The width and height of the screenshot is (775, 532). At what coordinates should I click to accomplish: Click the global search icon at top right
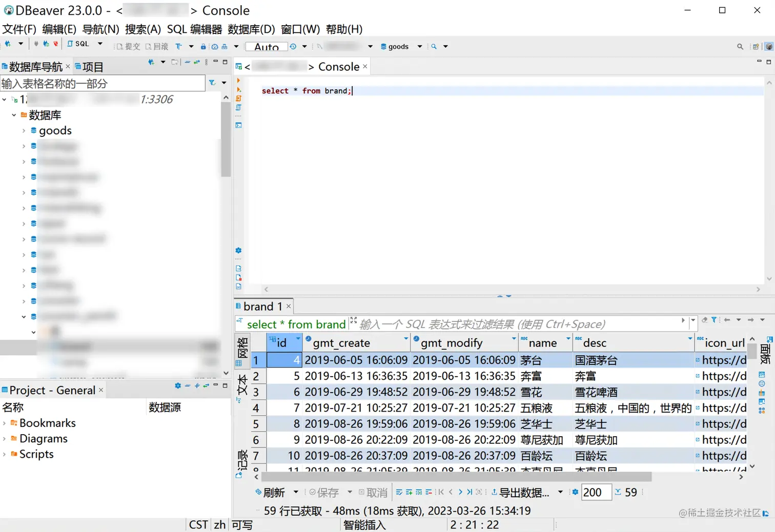(x=740, y=47)
